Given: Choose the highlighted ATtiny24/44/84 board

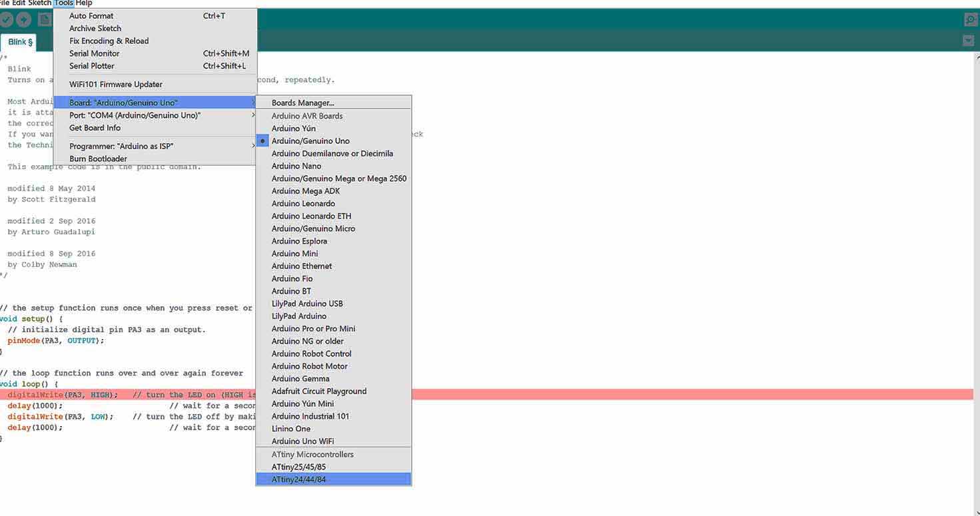Looking at the screenshot, I should [x=334, y=479].
